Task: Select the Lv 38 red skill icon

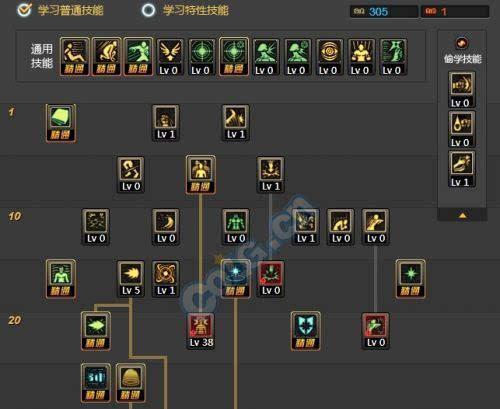Action: 201,331
